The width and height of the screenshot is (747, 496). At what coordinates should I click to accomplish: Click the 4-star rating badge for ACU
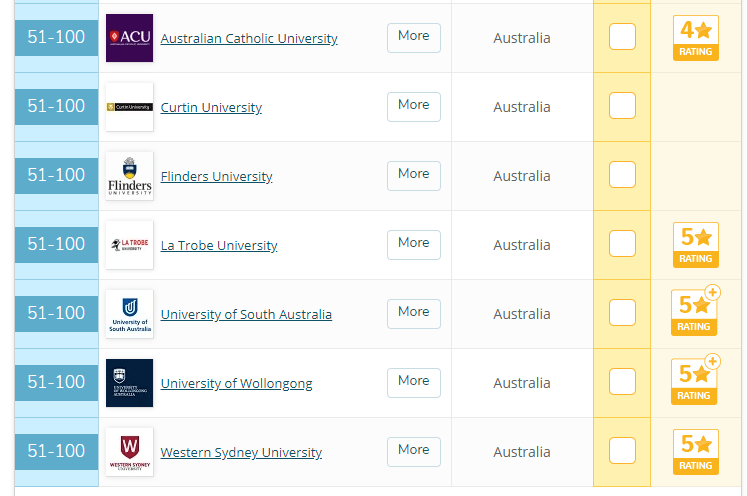pos(696,38)
